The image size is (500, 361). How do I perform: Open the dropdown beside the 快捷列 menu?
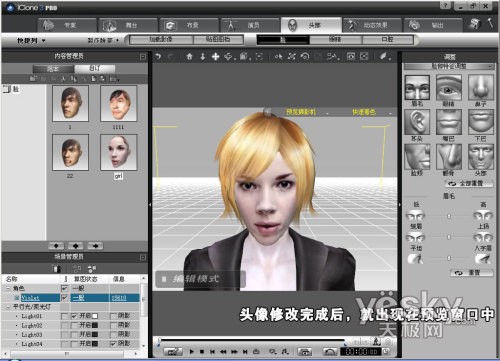pos(103,41)
